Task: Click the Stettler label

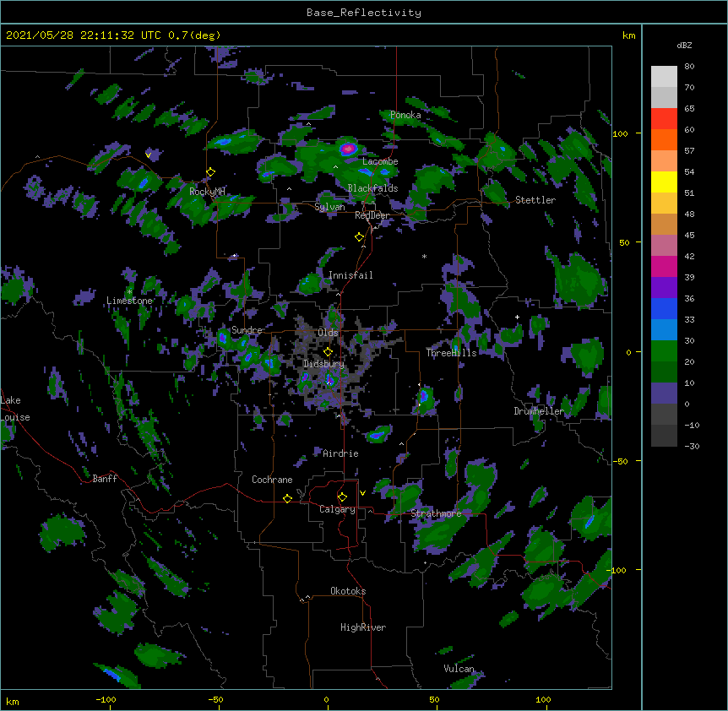Action: [x=535, y=200]
